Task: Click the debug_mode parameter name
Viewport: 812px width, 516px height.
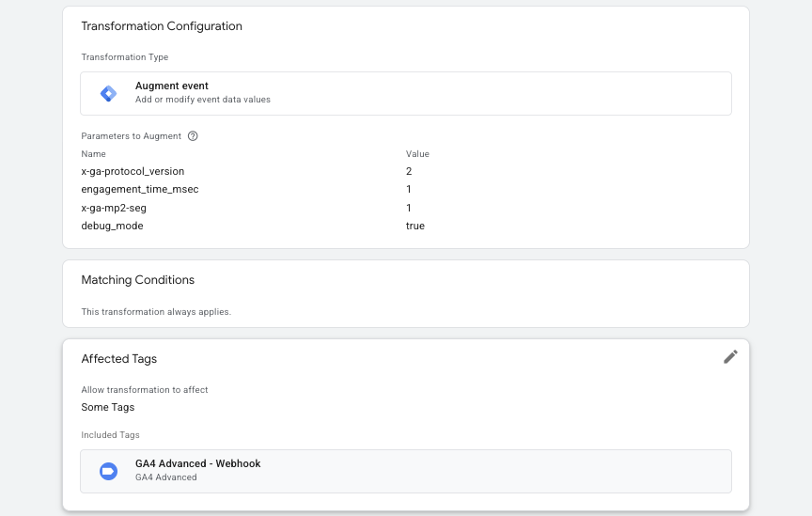Action: click(x=112, y=226)
